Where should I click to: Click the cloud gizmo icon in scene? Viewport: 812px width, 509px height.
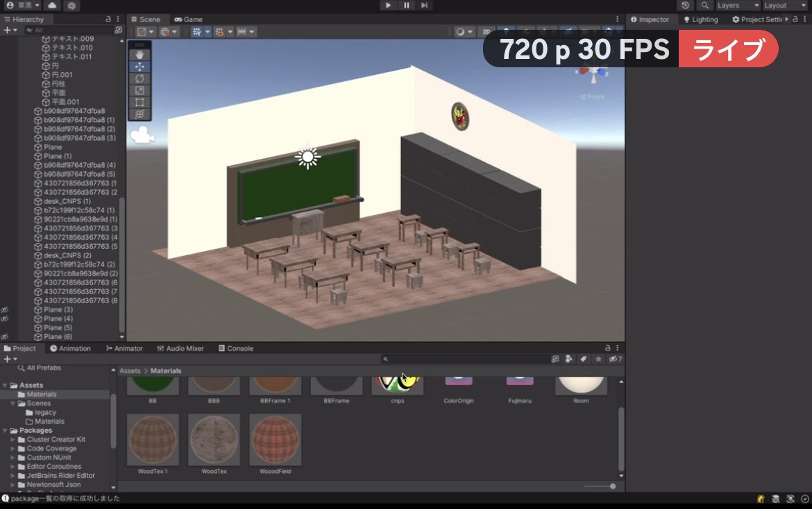tap(142, 135)
